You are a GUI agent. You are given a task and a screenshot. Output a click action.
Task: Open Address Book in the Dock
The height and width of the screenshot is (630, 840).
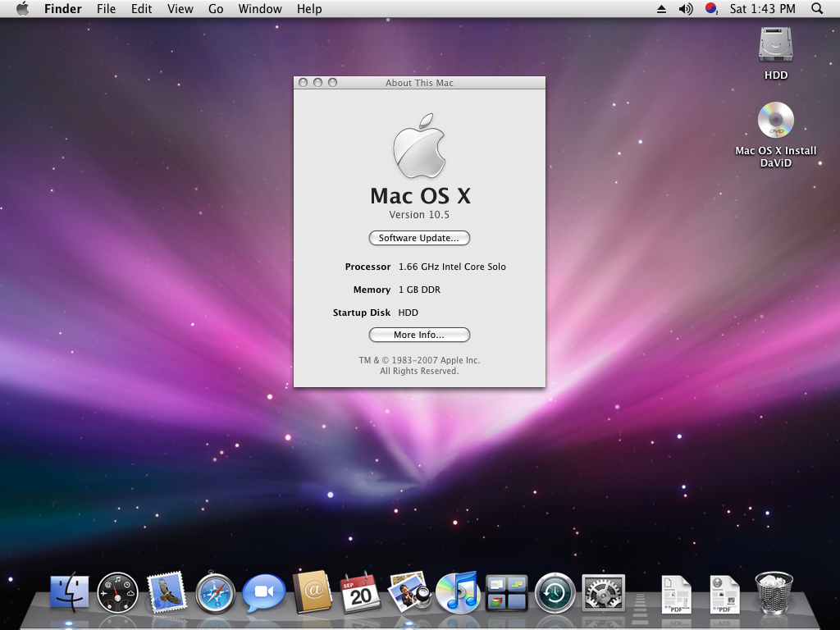[313, 592]
